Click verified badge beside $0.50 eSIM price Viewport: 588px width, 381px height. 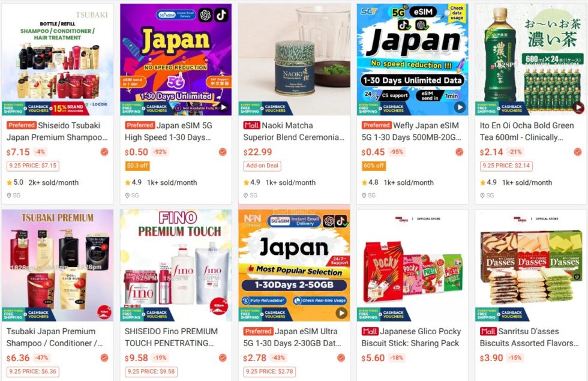coord(223,152)
